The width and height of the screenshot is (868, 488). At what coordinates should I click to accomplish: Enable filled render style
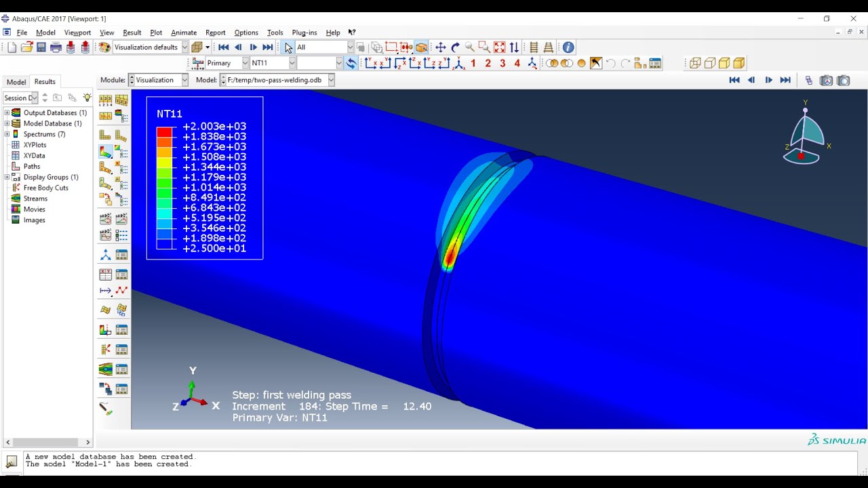[x=724, y=63]
